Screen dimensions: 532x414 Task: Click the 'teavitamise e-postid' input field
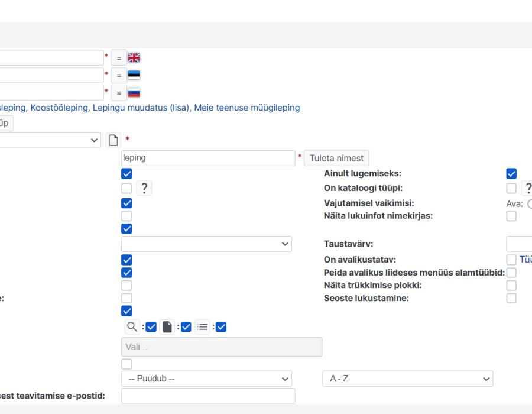pyautogui.click(x=208, y=396)
